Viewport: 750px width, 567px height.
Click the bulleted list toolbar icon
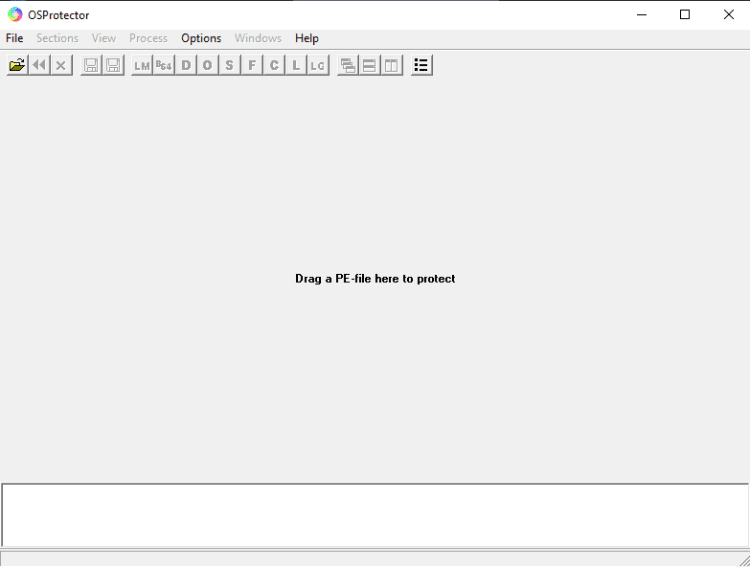[421, 65]
